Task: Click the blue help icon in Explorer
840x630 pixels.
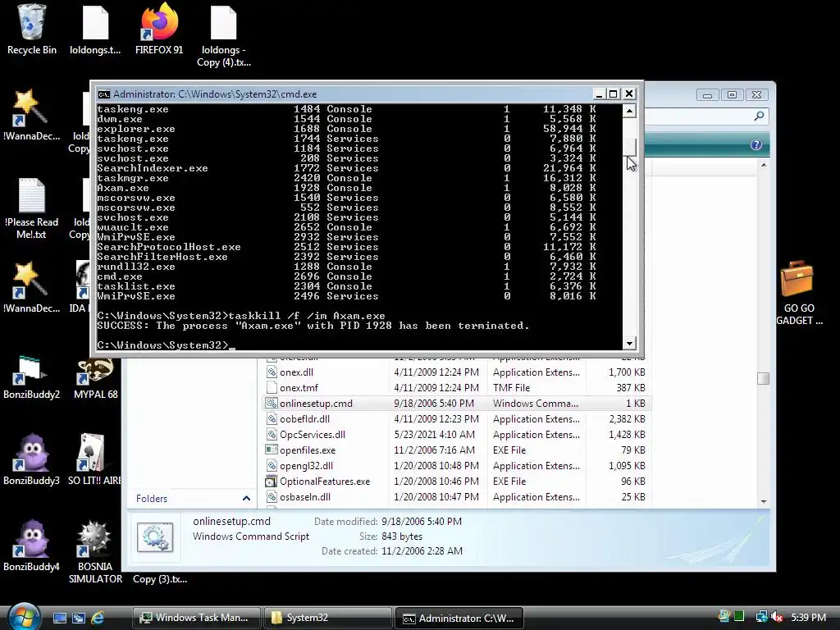Action: [756, 144]
